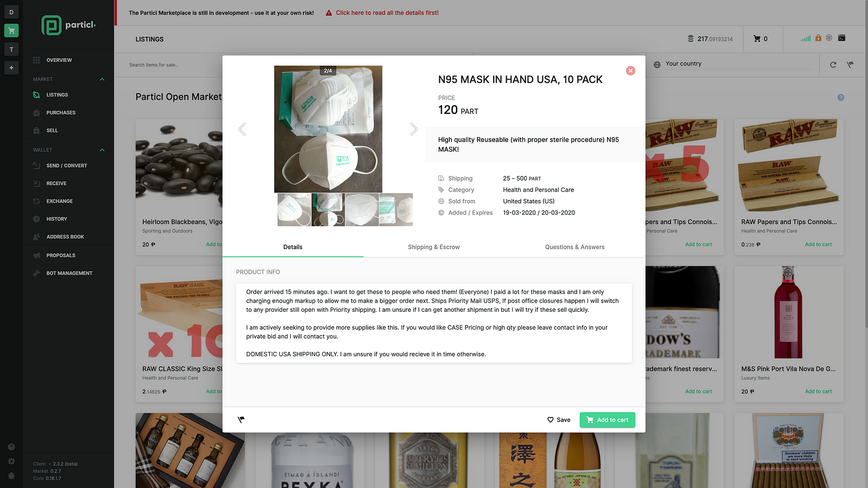Click the green Add to cart button
The height and width of the screenshot is (488, 868).
(607, 420)
